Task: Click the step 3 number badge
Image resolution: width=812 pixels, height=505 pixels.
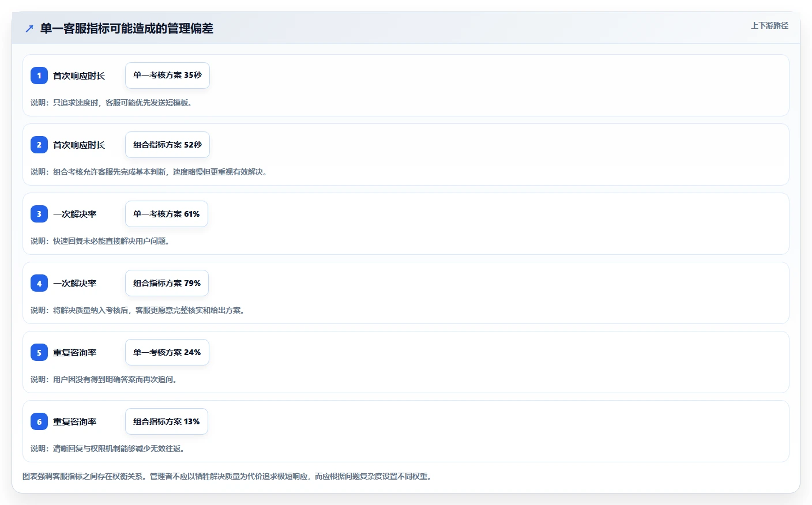Action: pyautogui.click(x=39, y=214)
